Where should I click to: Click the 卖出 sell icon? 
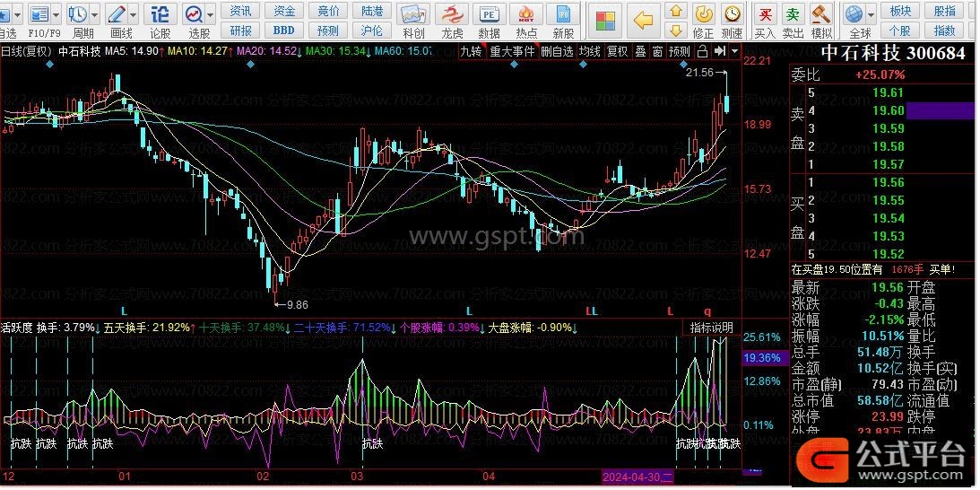point(793,14)
